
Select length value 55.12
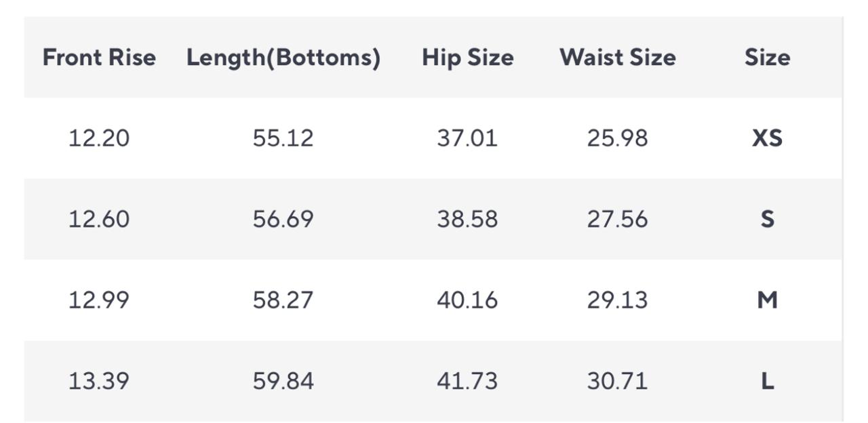tap(283, 138)
